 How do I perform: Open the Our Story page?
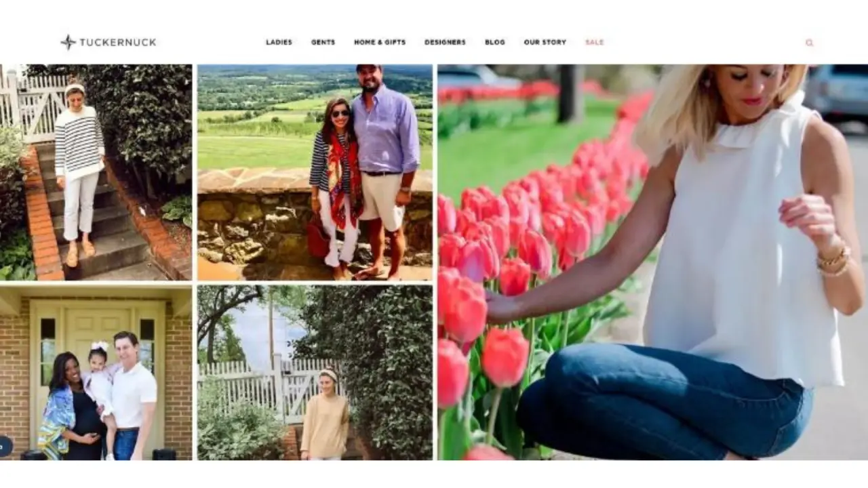[545, 42]
